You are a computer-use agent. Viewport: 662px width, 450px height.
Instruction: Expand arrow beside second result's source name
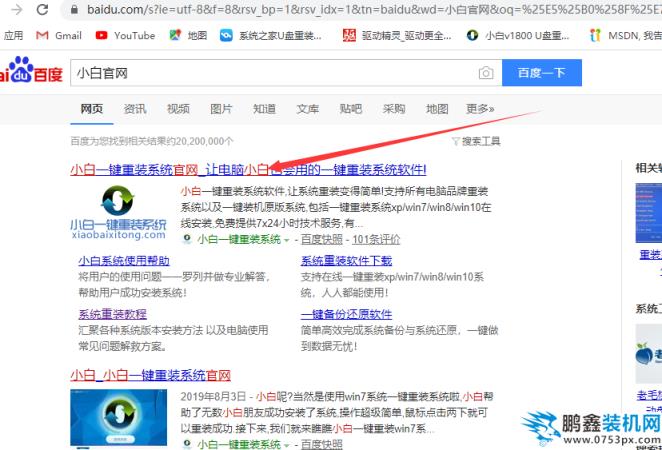[x=287, y=445]
